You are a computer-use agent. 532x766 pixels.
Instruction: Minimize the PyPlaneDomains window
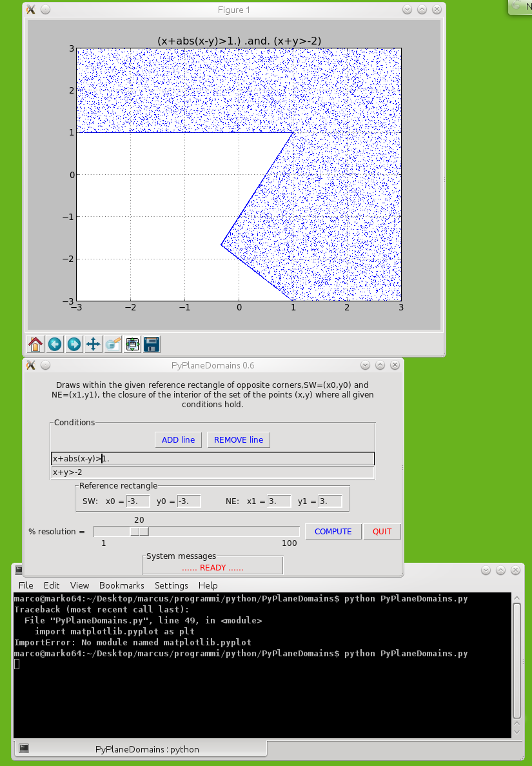click(x=365, y=365)
